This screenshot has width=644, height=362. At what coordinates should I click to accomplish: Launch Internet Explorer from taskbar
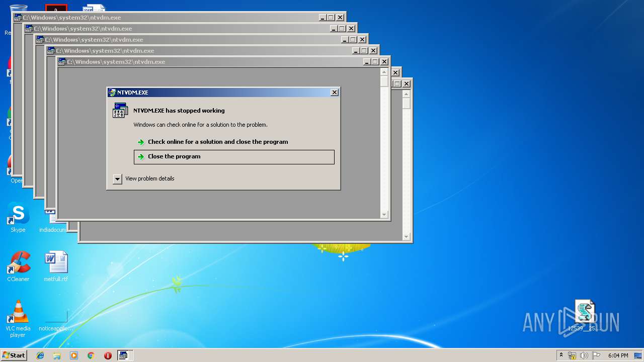(40, 355)
